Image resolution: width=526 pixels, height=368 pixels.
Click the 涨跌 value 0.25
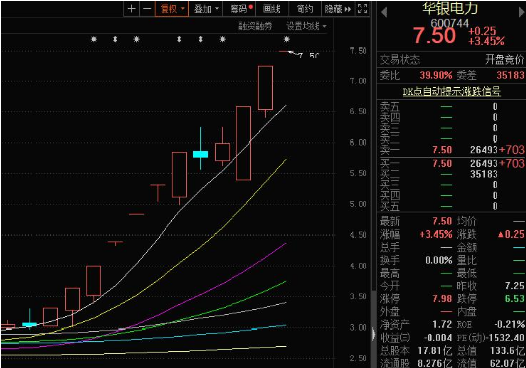pyautogui.click(x=511, y=234)
